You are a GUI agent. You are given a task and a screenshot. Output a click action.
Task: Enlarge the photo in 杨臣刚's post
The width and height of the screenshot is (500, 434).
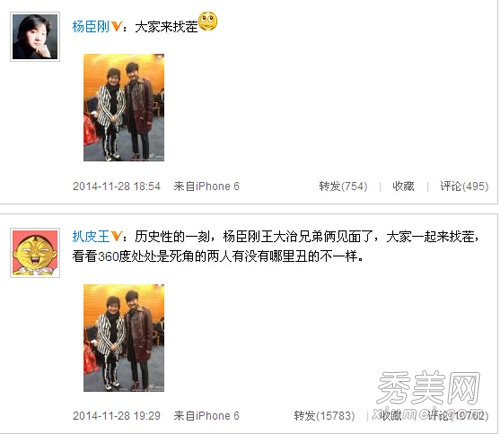[124, 107]
